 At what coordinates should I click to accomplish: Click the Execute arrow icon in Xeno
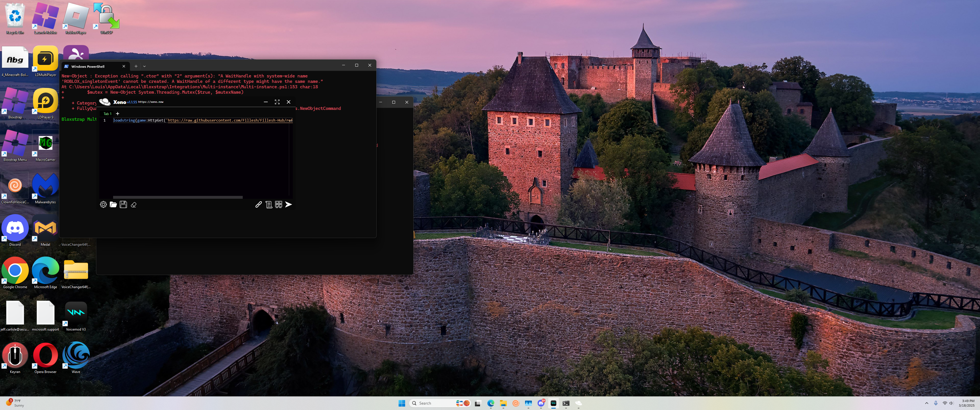coord(288,205)
